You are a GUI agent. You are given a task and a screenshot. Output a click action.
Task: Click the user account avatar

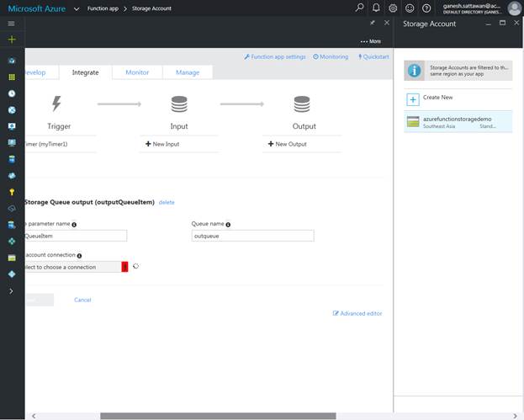[x=513, y=8]
